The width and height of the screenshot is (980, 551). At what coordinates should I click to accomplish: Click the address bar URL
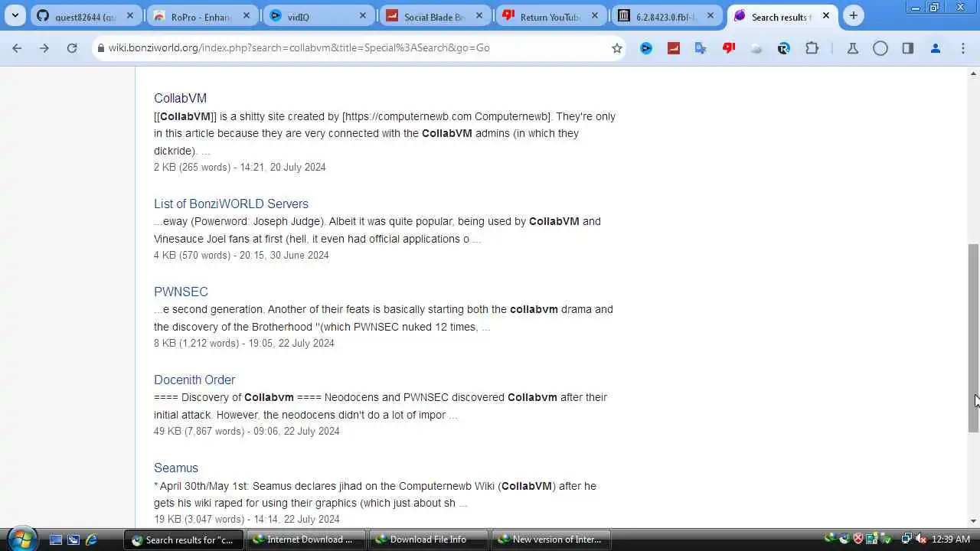point(299,48)
